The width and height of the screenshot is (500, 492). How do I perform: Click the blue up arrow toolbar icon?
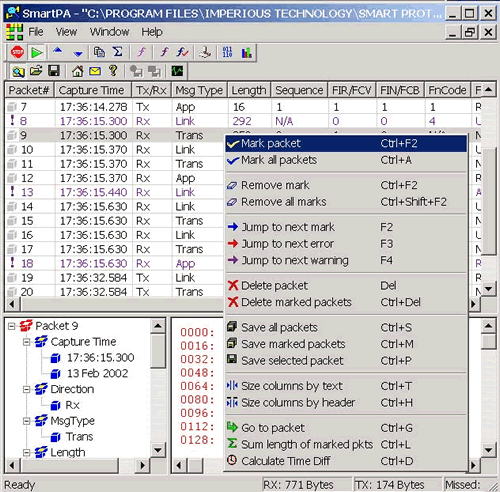[58, 51]
